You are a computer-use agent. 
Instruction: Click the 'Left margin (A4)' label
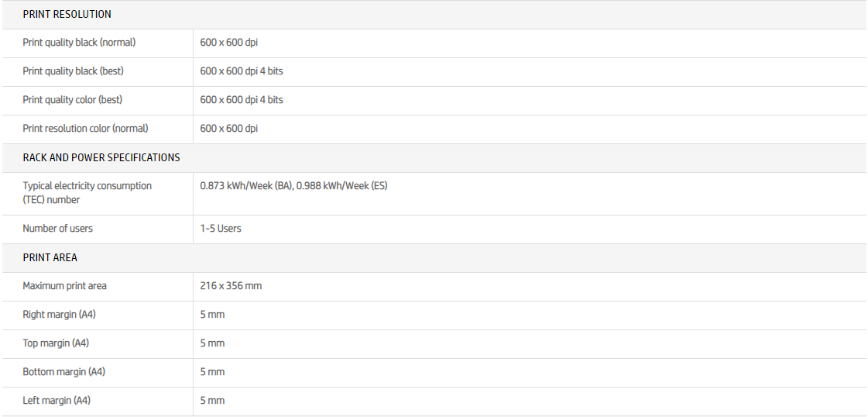57,401
